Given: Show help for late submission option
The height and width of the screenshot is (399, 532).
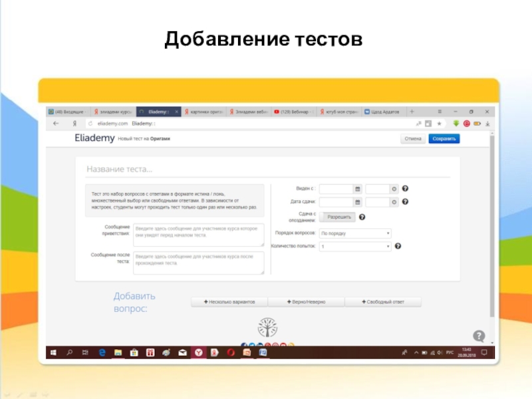Looking at the screenshot, I should point(362,217).
